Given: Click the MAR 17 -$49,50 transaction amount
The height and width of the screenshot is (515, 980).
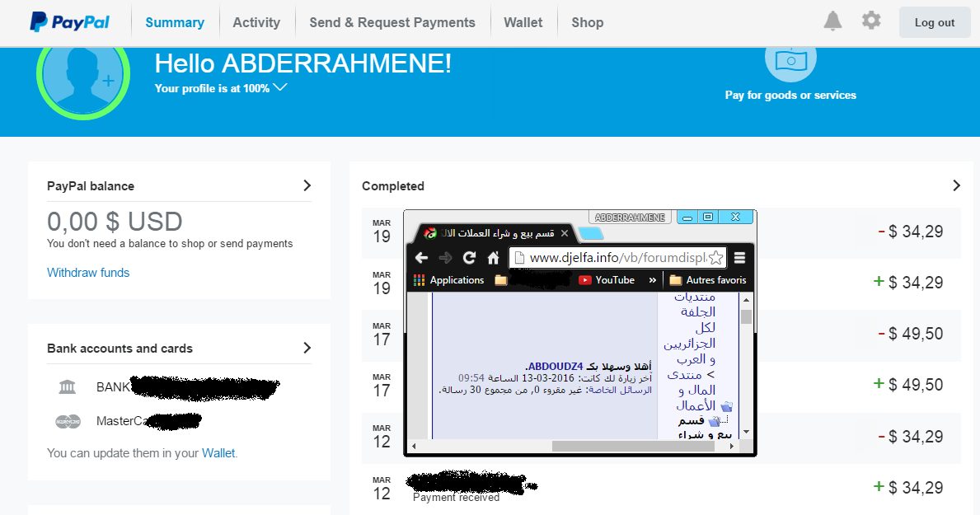Looking at the screenshot, I should pyautogui.click(x=911, y=334).
